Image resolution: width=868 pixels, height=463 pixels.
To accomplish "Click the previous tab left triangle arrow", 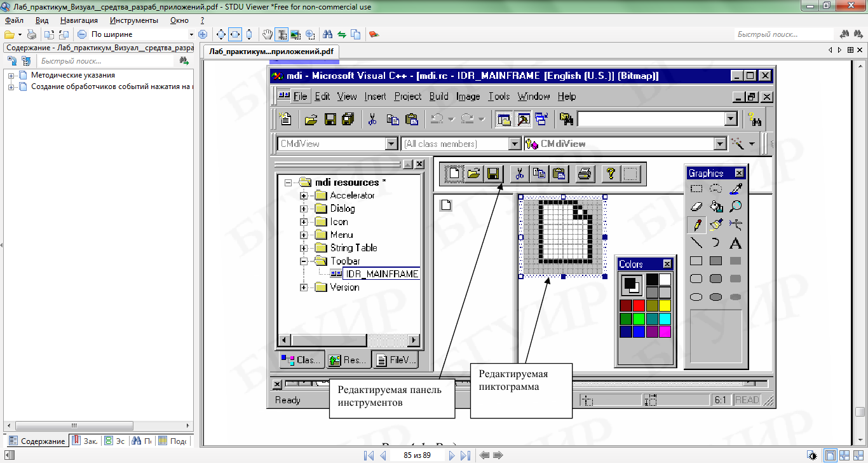I will [x=830, y=50].
